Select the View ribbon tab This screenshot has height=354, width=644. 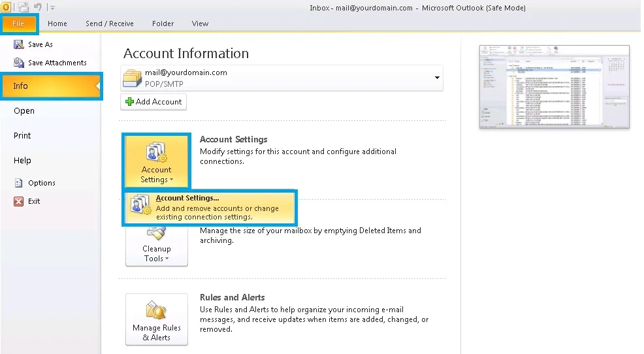point(200,24)
